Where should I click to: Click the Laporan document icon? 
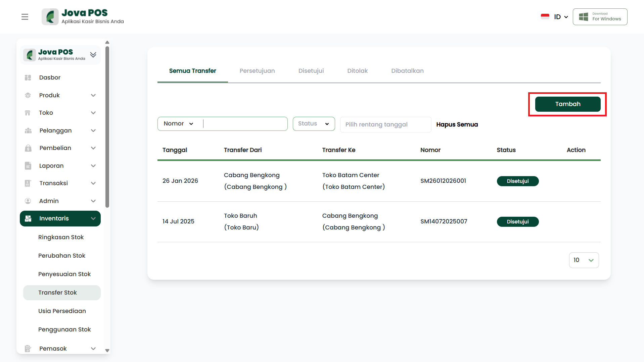click(28, 166)
